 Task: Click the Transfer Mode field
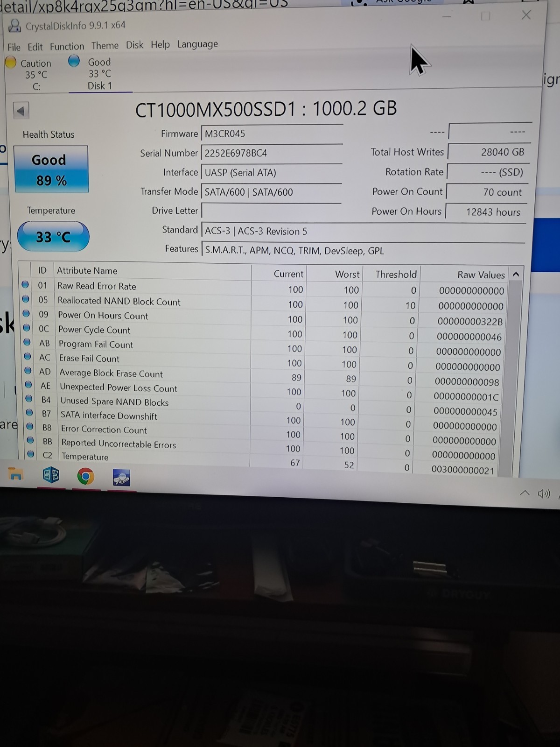[271, 192]
